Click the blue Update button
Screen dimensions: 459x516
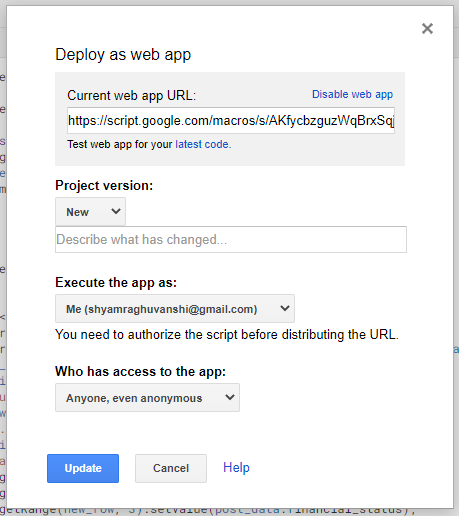pos(83,468)
